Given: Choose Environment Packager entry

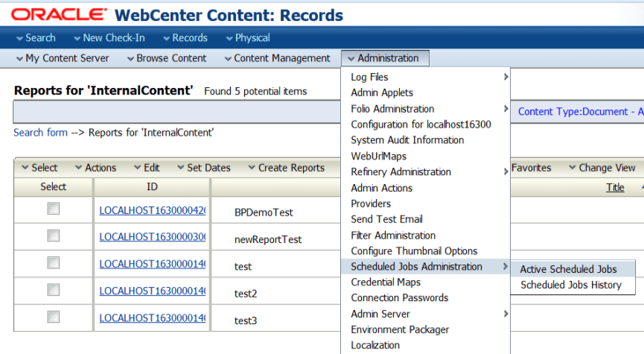Looking at the screenshot, I should coord(426,329).
